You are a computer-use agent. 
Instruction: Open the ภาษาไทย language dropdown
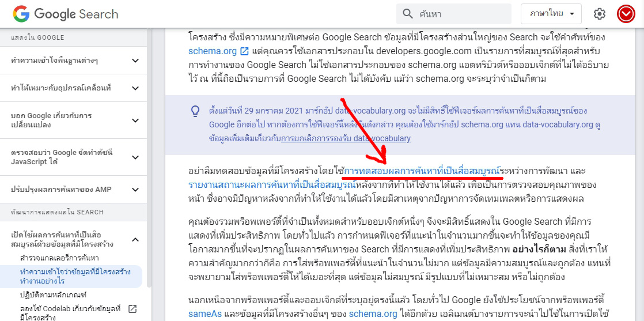pyautogui.click(x=551, y=14)
